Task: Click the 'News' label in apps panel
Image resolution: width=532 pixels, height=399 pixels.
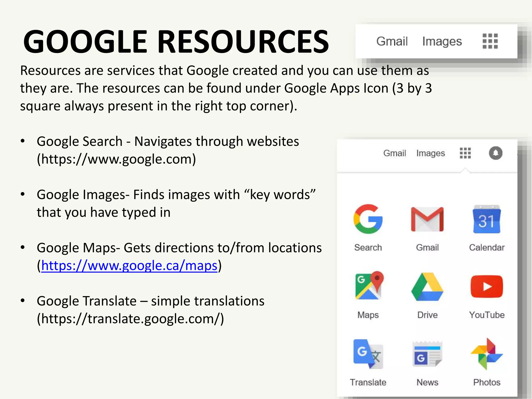Action: [x=427, y=382]
